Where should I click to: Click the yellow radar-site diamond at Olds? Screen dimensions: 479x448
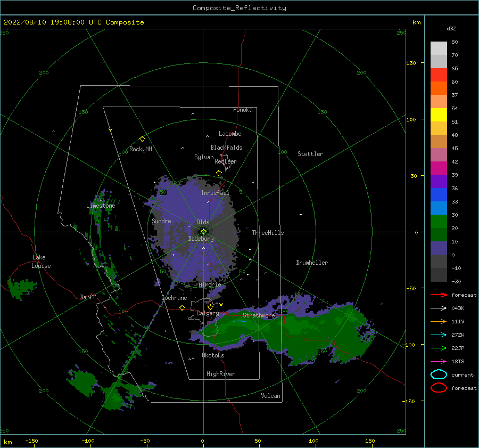(203, 232)
